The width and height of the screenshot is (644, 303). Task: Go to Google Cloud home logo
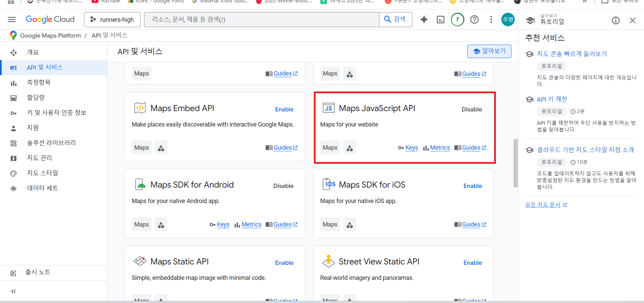(x=50, y=19)
